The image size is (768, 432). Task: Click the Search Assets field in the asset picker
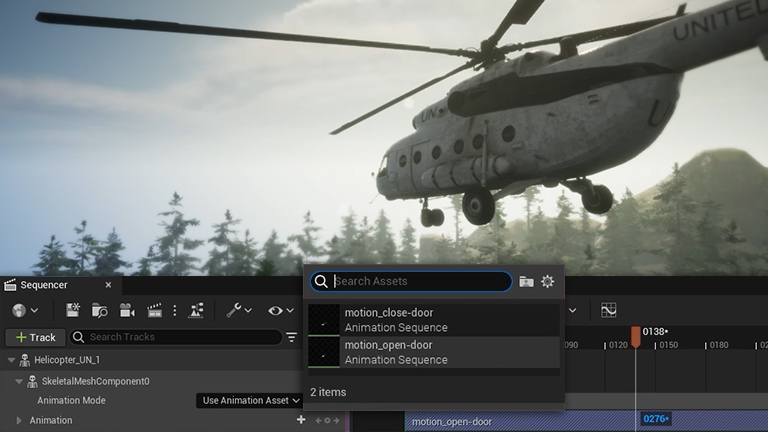(411, 281)
